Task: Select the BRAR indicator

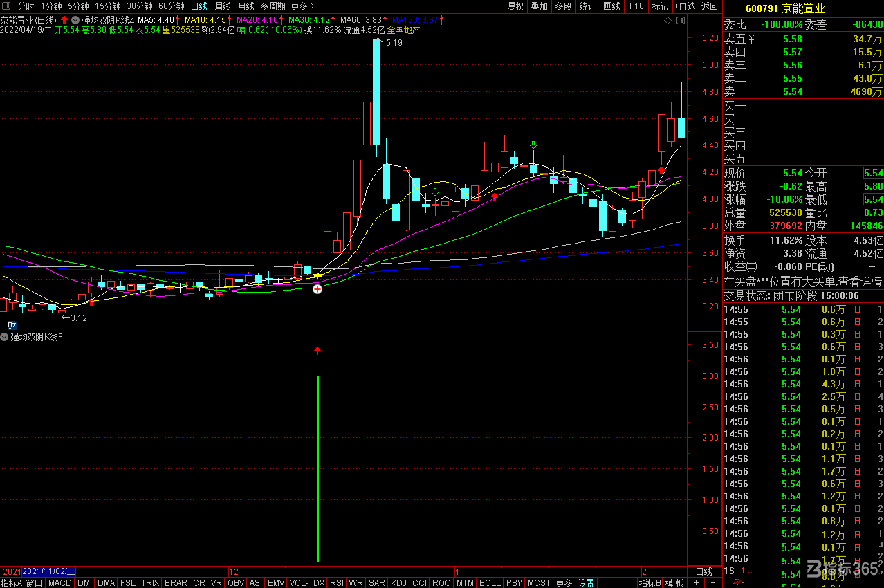Action: tap(176, 582)
